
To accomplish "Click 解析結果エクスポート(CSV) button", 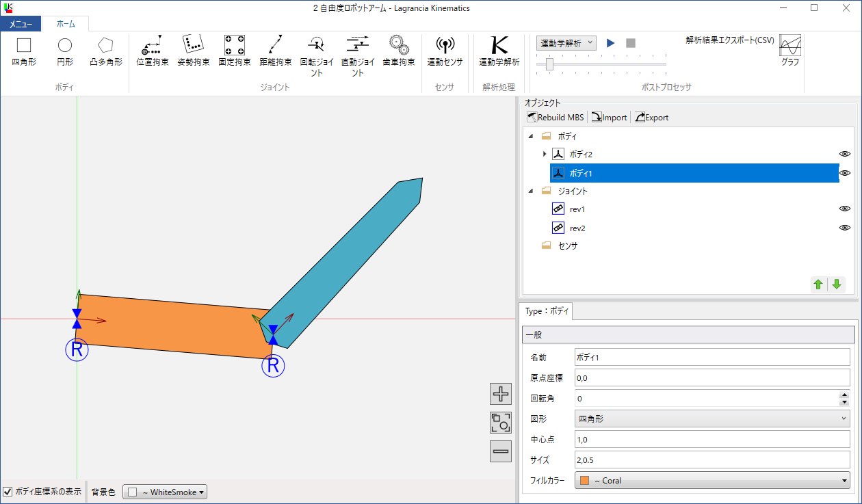I will [730, 40].
